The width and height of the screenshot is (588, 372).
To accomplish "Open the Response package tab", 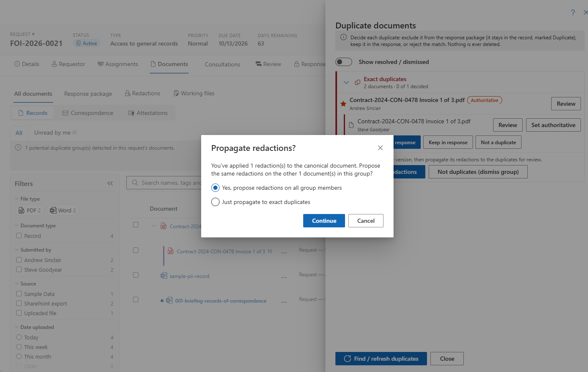I will (x=88, y=94).
